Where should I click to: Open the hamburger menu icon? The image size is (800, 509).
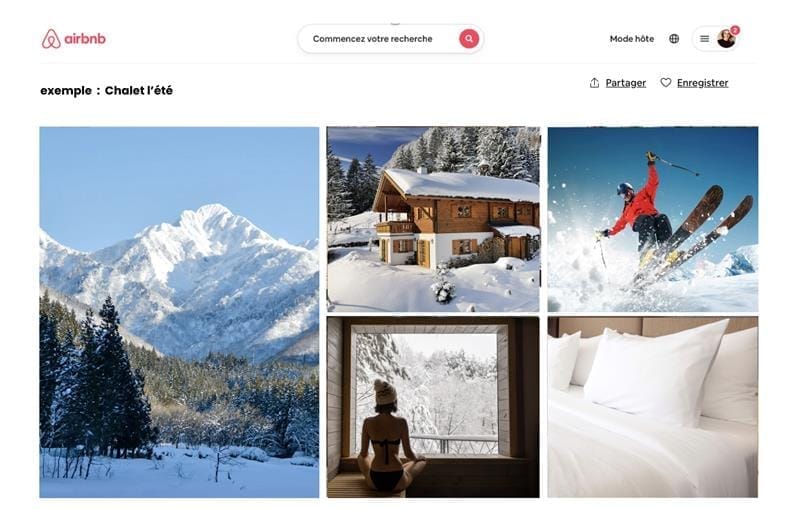click(x=705, y=39)
